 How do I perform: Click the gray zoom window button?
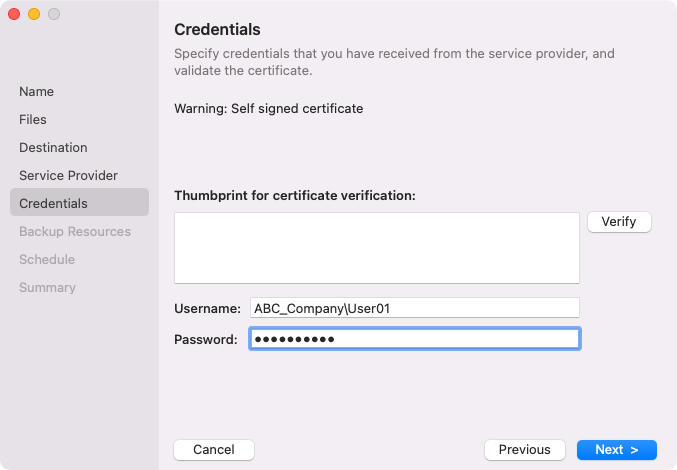(x=54, y=14)
